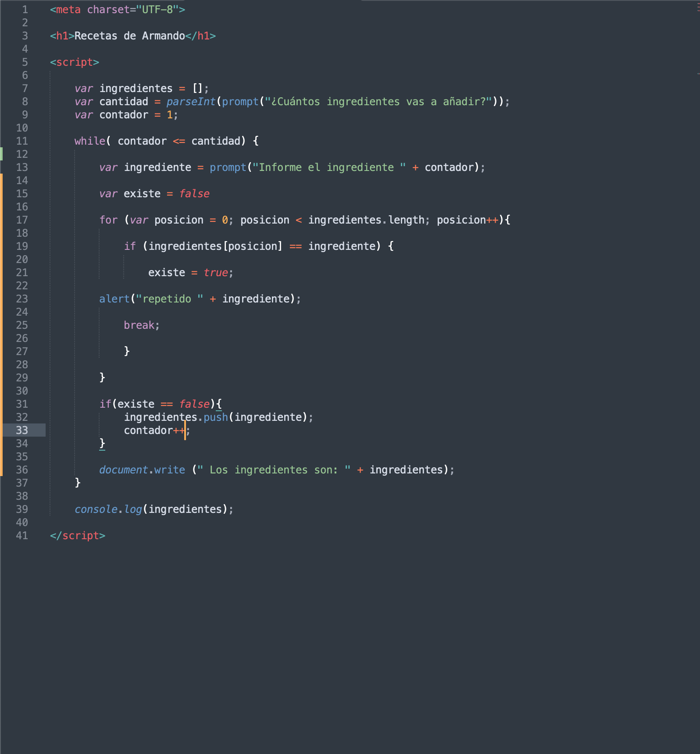700x754 pixels.
Task: Click the 'Recetas de Armando' heading text
Action: click(x=130, y=36)
